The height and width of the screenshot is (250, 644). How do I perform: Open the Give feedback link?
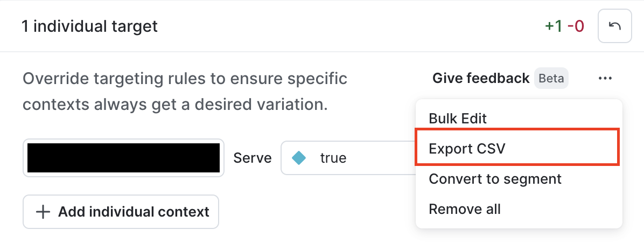tap(480, 79)
